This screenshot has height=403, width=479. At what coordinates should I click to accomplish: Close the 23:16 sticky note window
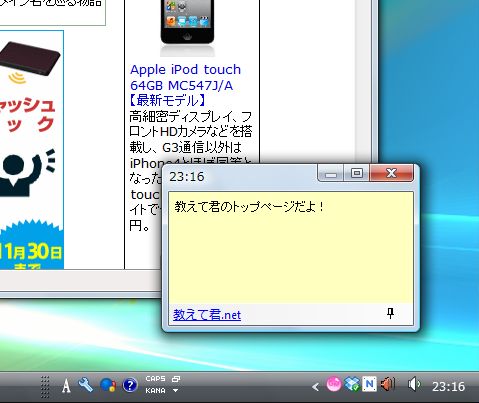[391, 173]
